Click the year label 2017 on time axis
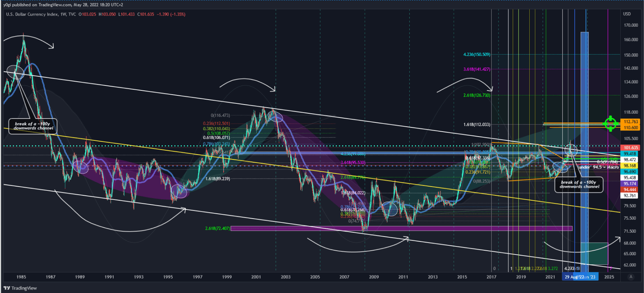The width and height of the screenshot is (644, 293). (x=492, y=277)
